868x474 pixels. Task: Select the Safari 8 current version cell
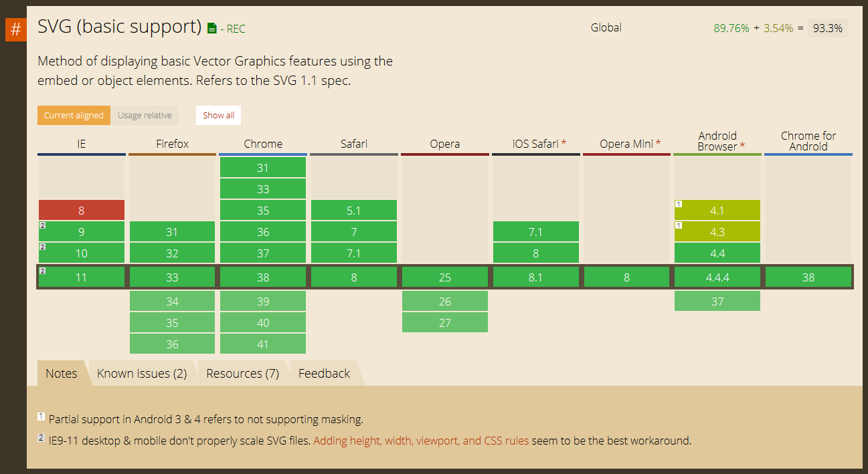click(x=354, y=277)
